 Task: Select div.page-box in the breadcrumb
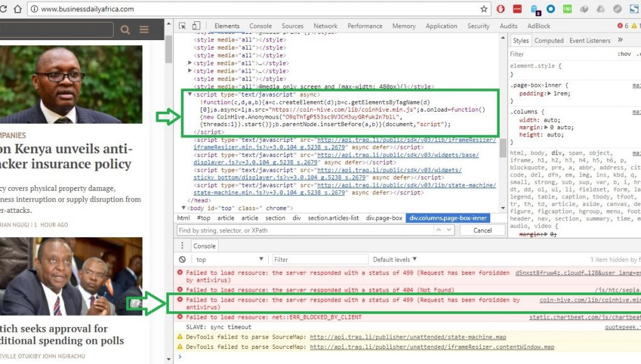(384, 218)
